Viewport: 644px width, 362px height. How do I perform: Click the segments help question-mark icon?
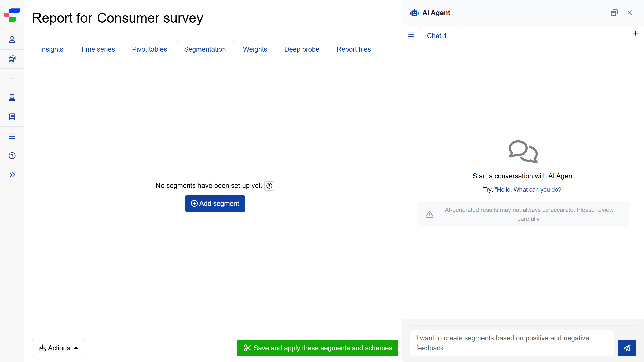pyautogui.click(x=269, y=186)
